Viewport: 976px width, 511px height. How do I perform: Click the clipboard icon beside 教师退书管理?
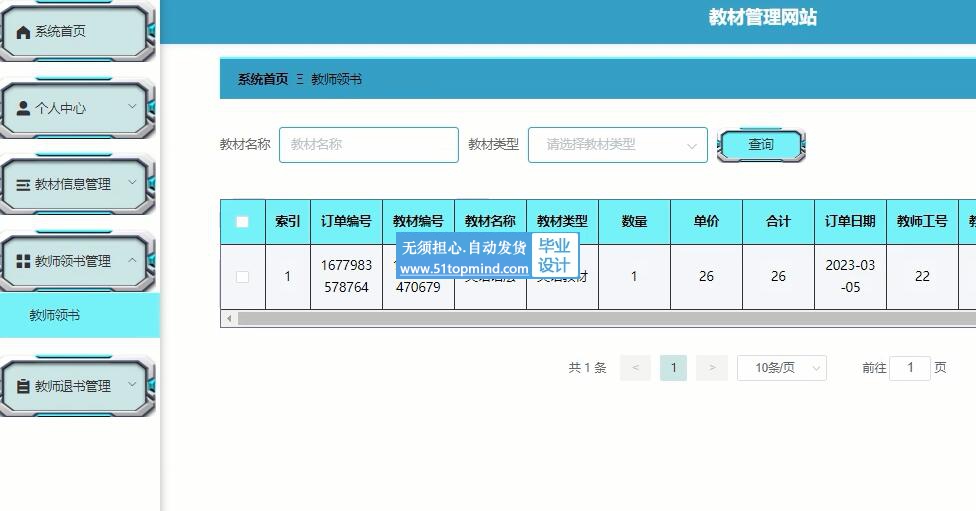23,386
